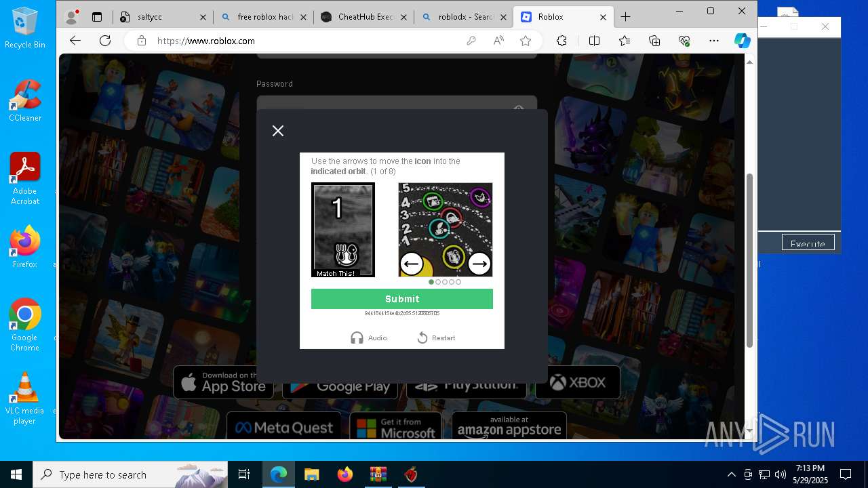Move captcha icon with right arrow

pos(479,264)
